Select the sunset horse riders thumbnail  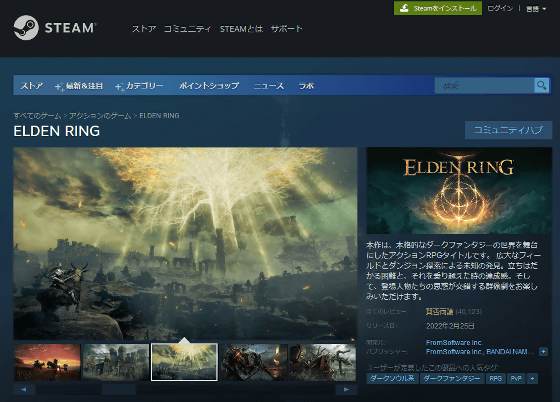[48, 362]
